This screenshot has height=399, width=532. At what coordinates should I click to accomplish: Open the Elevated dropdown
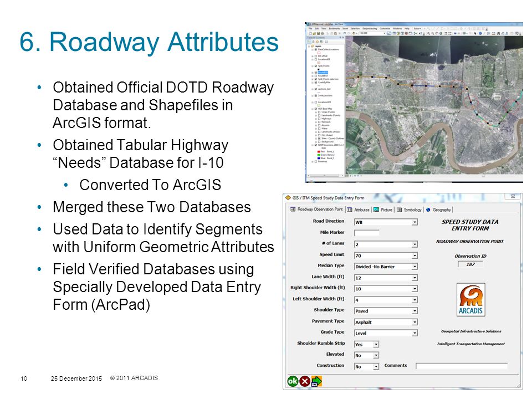click(x=376, y=355)
